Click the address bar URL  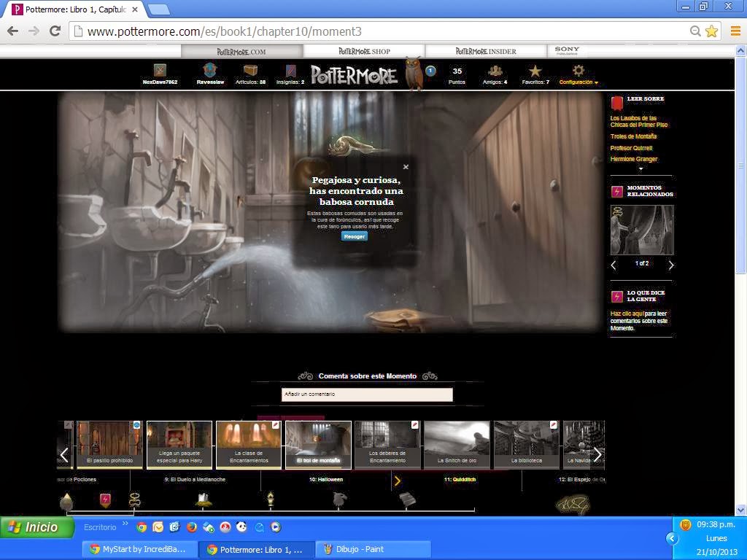(225, 31)
